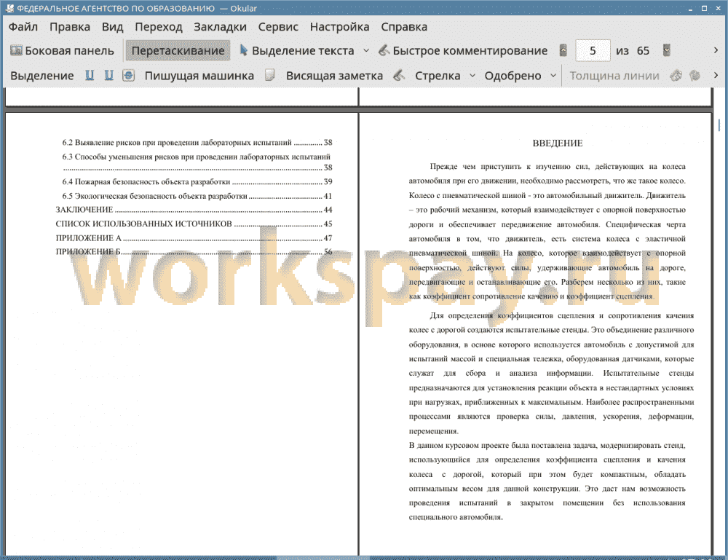Open the Справка menu
Viewport: 728px width, 560px height.
(404, 27)
